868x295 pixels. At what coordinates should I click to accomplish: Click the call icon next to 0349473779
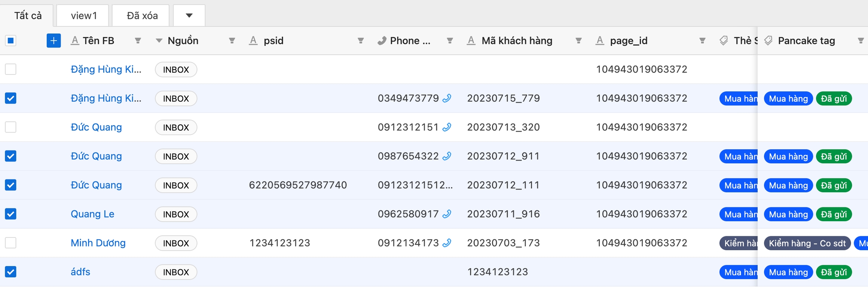[x=447, y=98]
